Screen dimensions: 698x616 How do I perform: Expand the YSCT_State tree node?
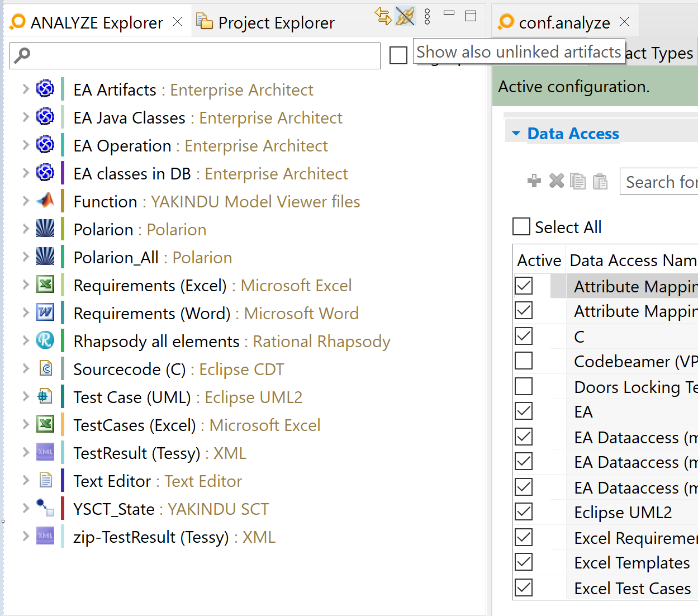pos(25,508)
